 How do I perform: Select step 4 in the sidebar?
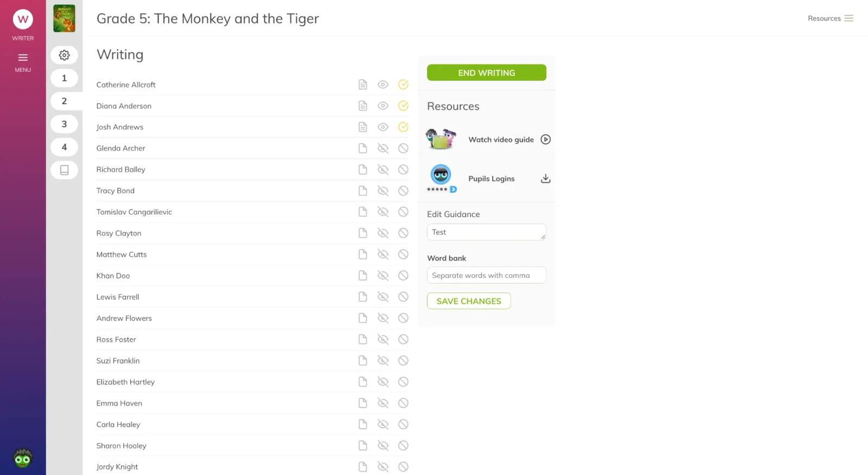click(64, 147)
